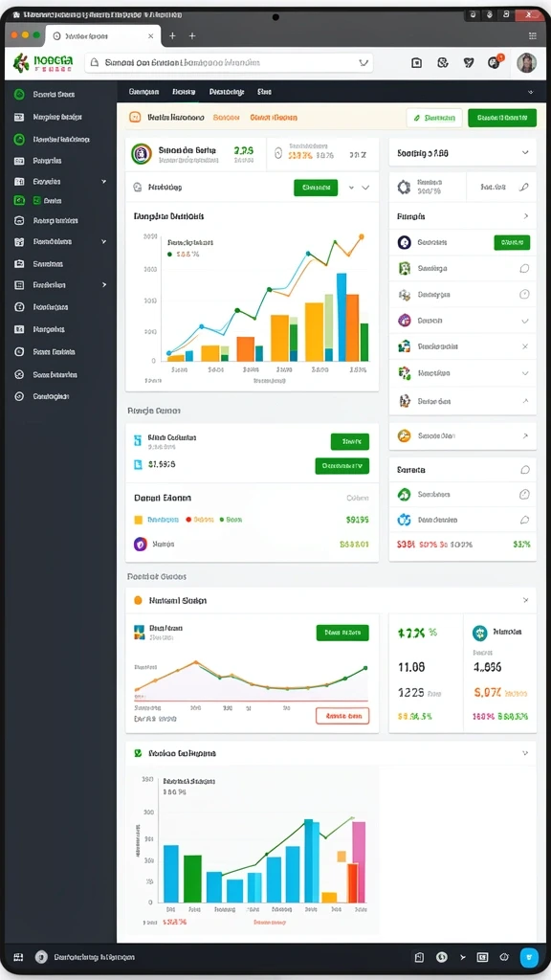Click the blue round button in bottom taskbar

click(529, 957)
